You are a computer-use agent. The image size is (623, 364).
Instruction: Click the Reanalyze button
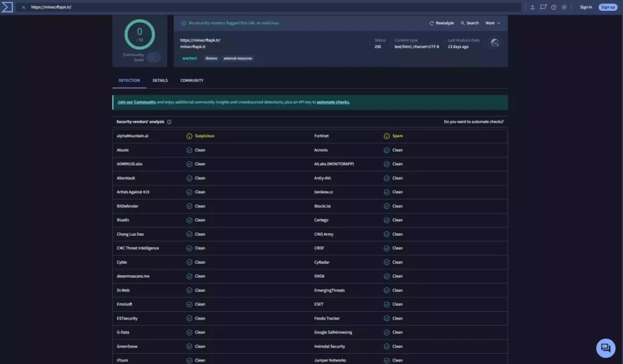point(442,23)
